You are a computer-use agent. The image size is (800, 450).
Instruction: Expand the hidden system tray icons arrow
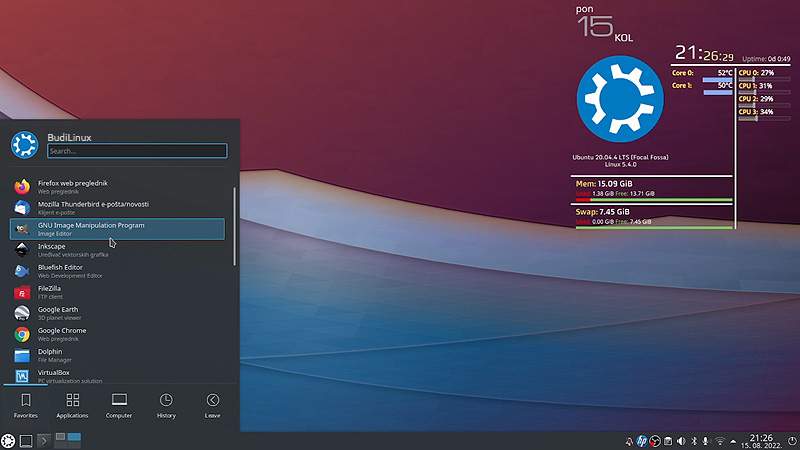point(733,441)
